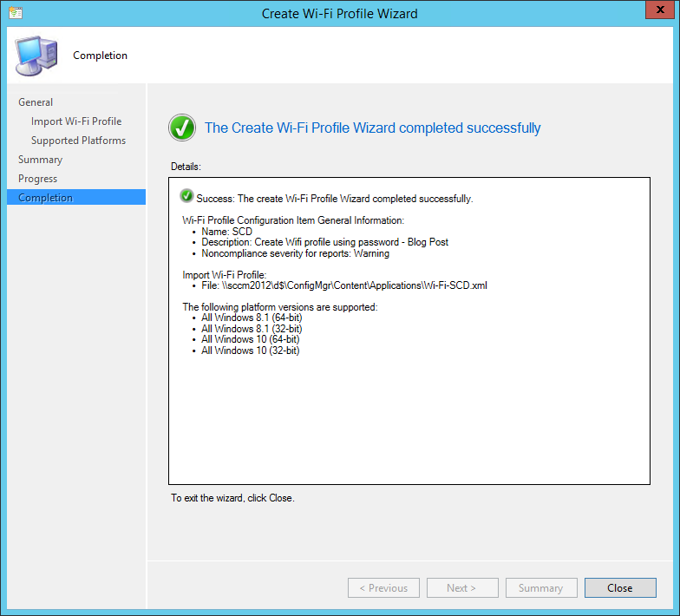Click the Noncompliance severity Warning line

(295, 253)
